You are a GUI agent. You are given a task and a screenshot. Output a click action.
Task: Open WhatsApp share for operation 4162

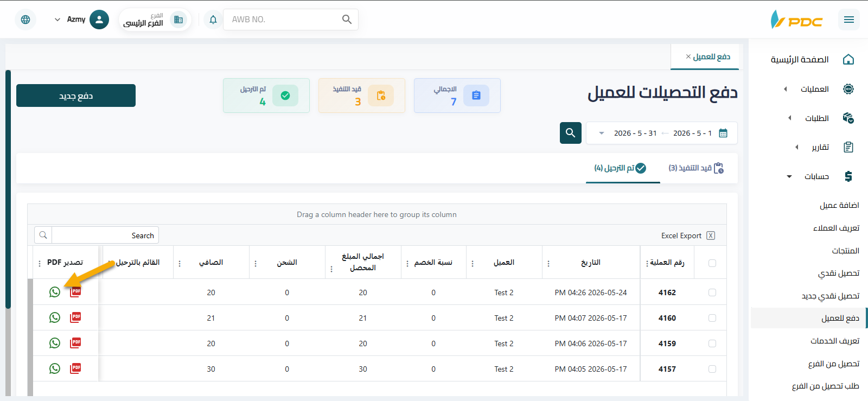coord(55,292)
